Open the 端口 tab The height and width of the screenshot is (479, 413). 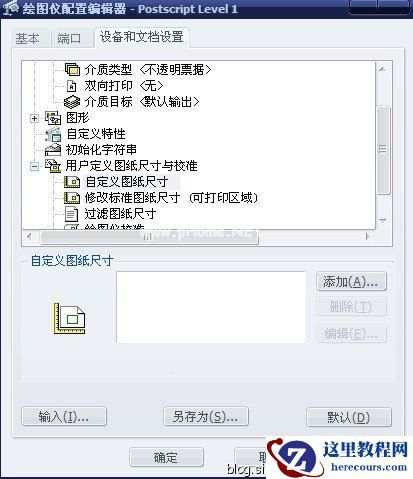point(69,39)
